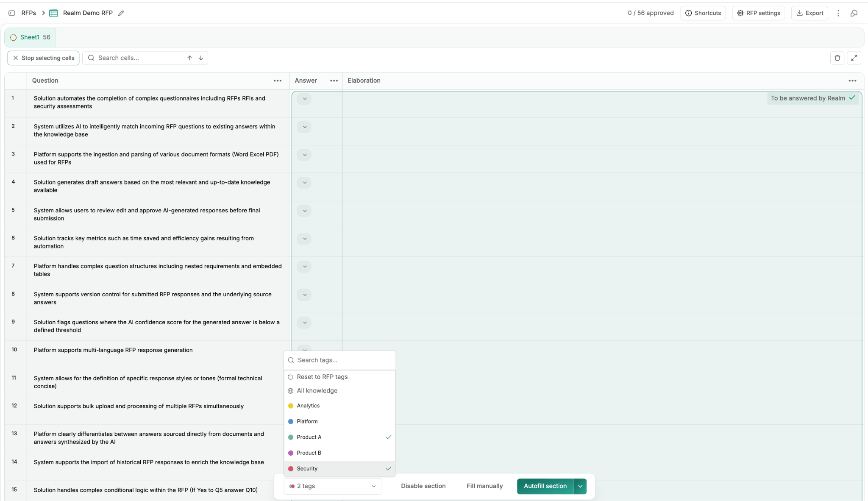Viewport: 868px width, 501px height.
Task: Click Answer column header
Action: 306,81
